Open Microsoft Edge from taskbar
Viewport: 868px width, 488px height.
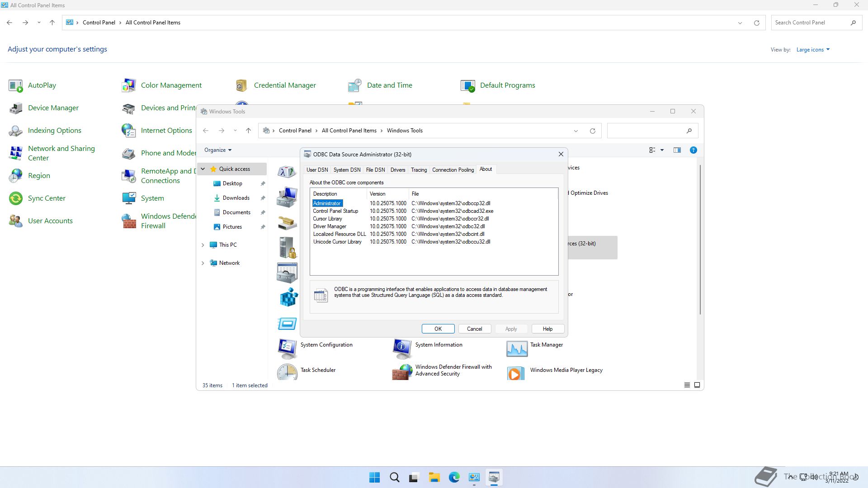pyautogui.click(x=454, y=477)
